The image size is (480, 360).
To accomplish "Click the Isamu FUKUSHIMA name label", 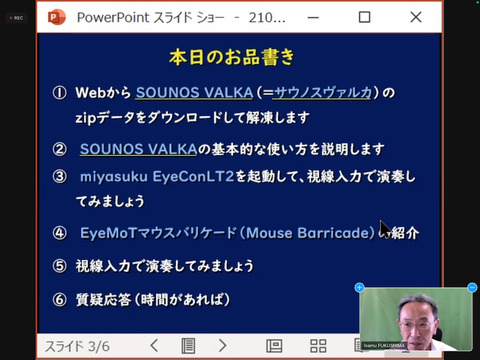I will click(383, 346).
